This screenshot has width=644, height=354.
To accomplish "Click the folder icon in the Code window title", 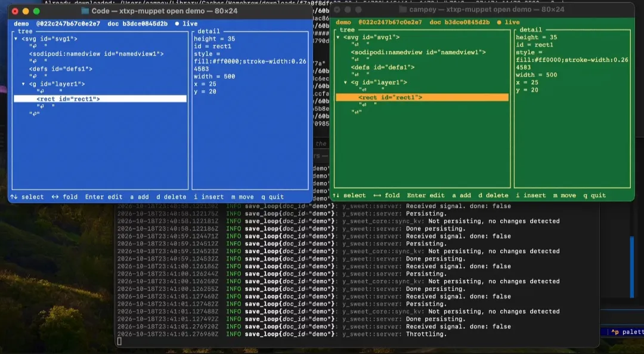I will (85, 11).
